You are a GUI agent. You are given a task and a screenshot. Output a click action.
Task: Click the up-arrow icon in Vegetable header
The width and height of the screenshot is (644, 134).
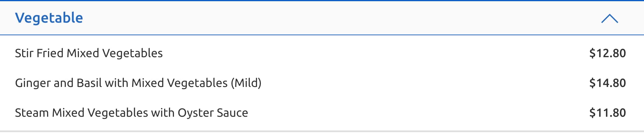609,18
